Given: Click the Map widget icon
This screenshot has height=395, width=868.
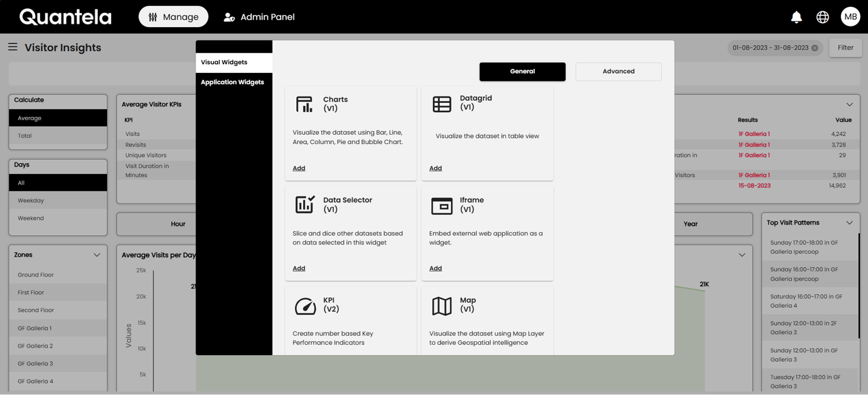Looking at the screenshot, I should tap(442, 305).
